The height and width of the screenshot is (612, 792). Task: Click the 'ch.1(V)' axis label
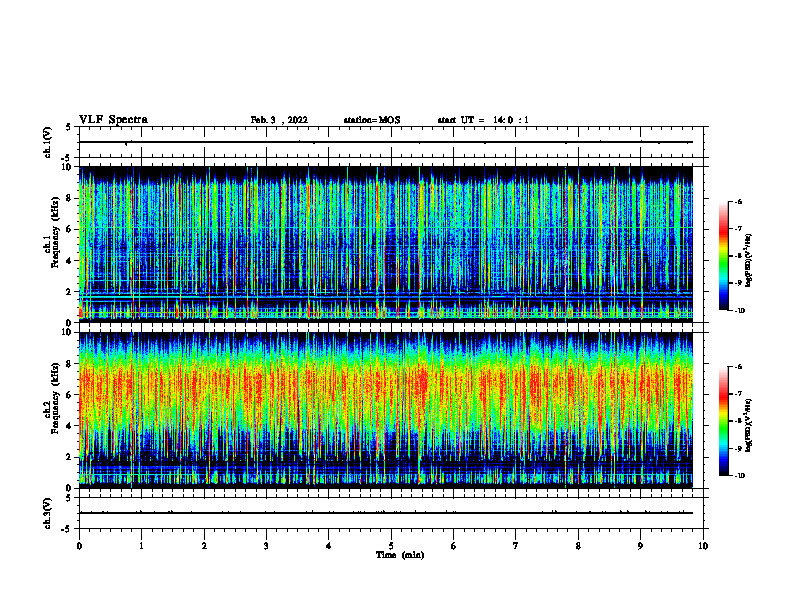pos(48,142)
